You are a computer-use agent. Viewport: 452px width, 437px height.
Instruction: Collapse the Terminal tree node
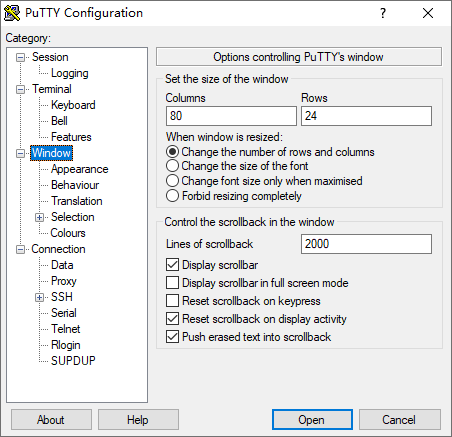[20, 90]
